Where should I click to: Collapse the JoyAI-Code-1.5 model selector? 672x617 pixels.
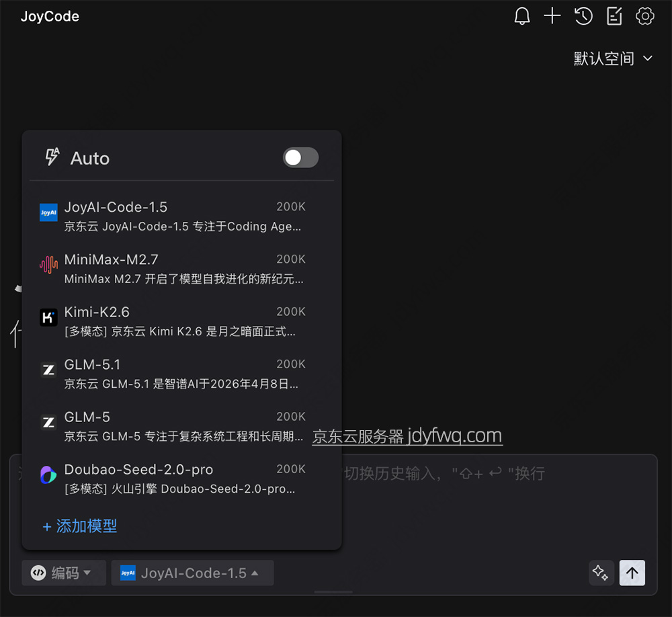click(192, 573)
